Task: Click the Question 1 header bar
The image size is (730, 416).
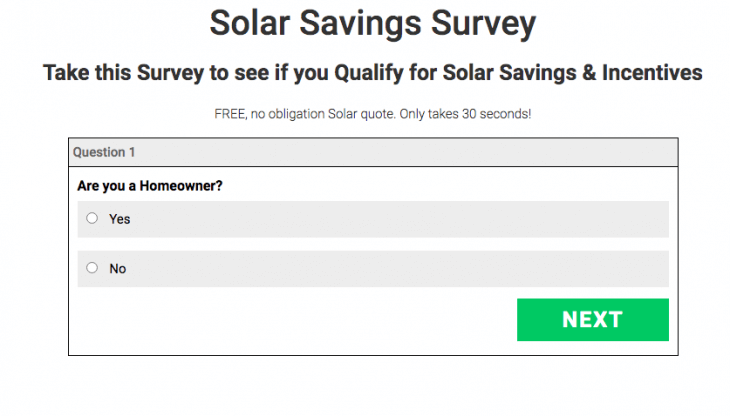Action: click(x=373, y=152)
